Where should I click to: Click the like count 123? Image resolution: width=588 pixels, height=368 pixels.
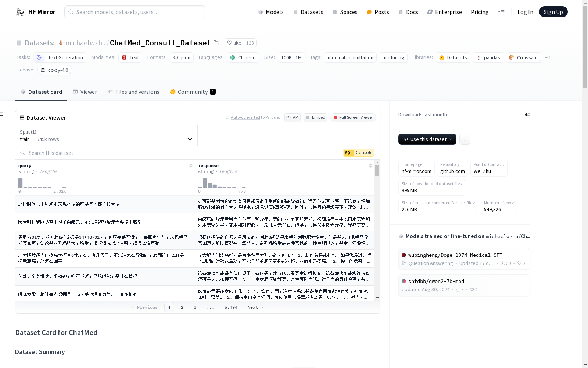pos(250,43)
